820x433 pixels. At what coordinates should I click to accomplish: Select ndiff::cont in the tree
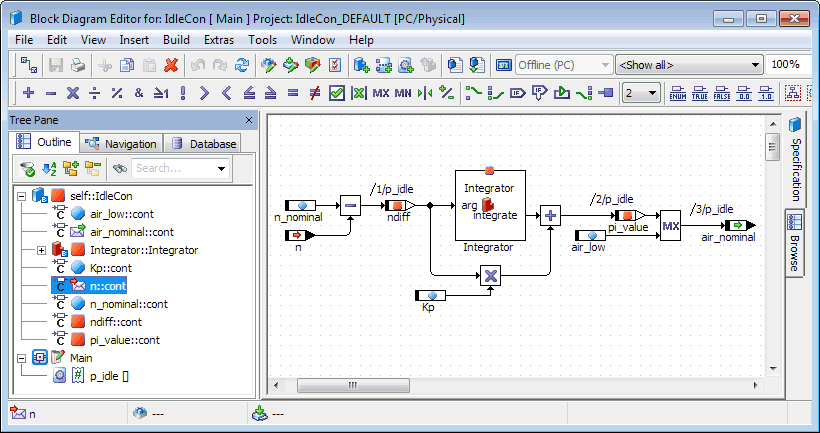[x=116, y=322]
